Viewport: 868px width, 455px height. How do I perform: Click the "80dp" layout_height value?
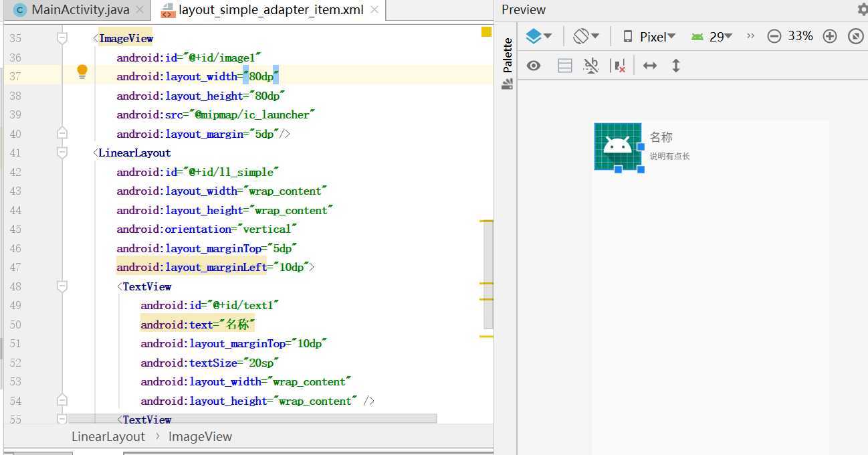pyautogui.click(x=267, y=96)
